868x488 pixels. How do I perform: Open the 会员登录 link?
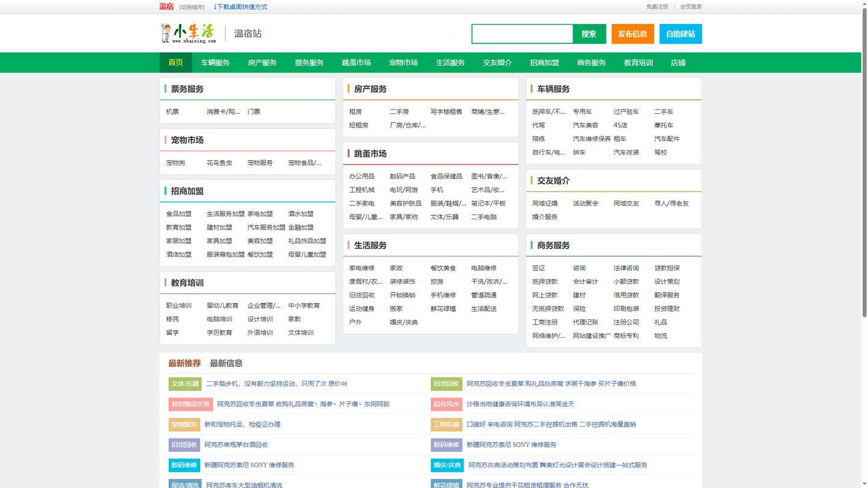pos(691,7)
